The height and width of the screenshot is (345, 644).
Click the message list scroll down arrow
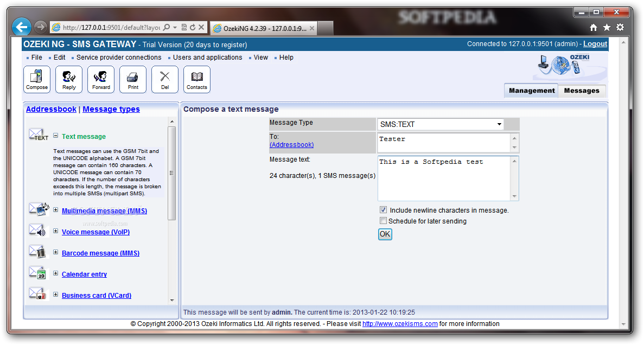click(x=171, y=300)
